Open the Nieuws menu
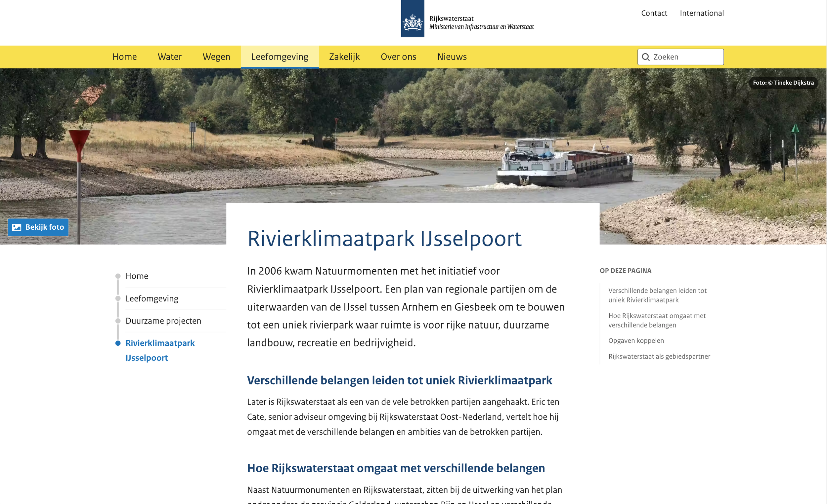The height and width of the screenshot is (504, 827). pyautogui.click(x=452, y=57)
